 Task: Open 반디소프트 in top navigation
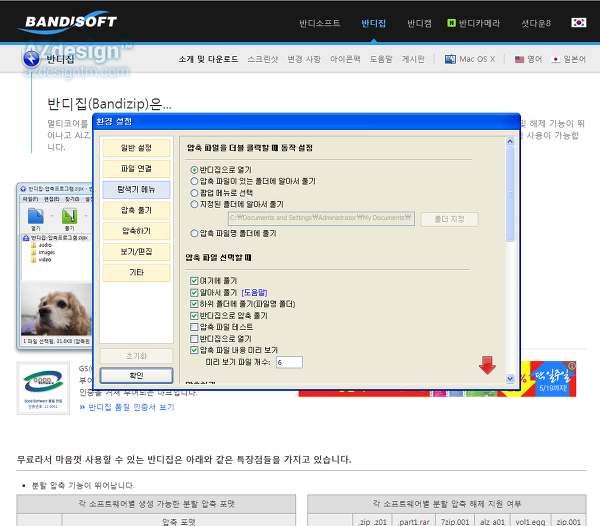[x=320, y=23]
